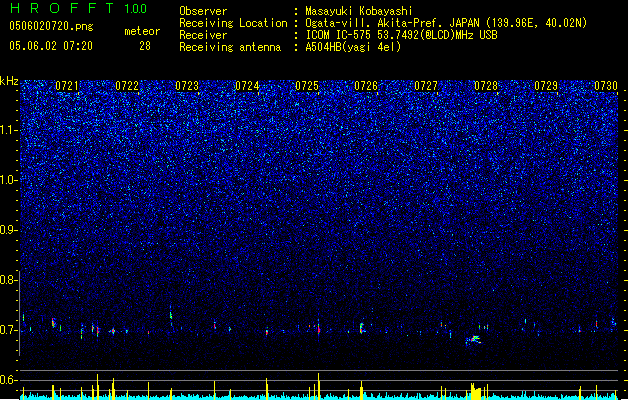The image size is (629, 400).
Task: Click the 'Receiving Location' label
Action: pos(233,23)
